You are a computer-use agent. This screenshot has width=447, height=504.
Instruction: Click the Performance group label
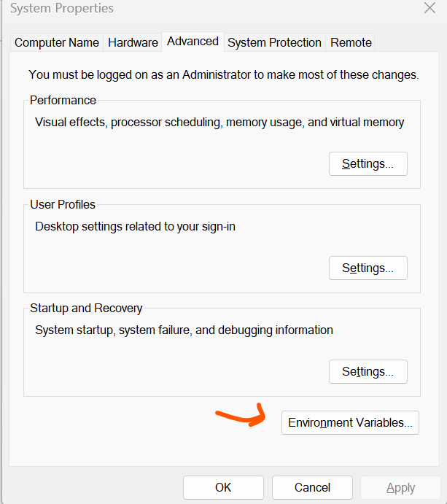63,101
